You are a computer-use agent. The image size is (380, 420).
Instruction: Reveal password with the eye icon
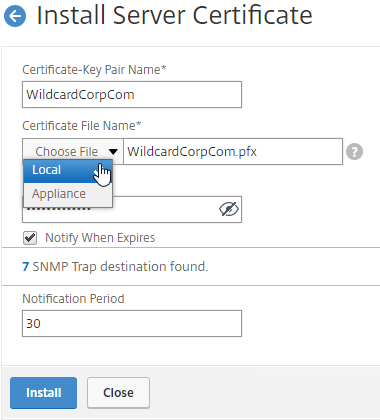229,209
